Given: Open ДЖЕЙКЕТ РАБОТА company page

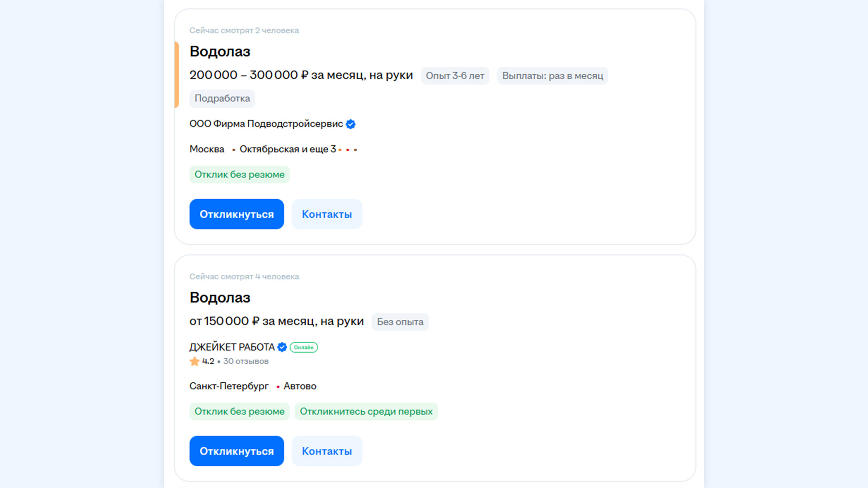Looking at the screenshot, I should click(x=232, y=347).
